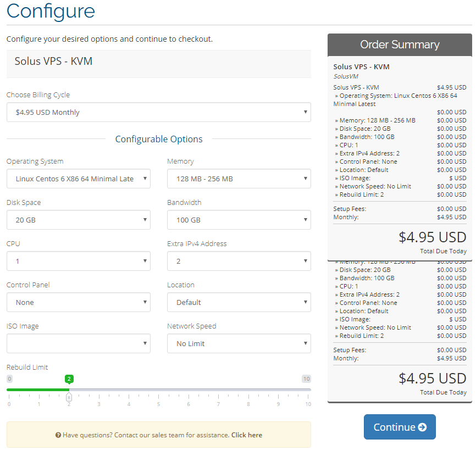This screenshot has height=456, width=476.
Task: Click the question mark help icon
Action: point(58,435)
